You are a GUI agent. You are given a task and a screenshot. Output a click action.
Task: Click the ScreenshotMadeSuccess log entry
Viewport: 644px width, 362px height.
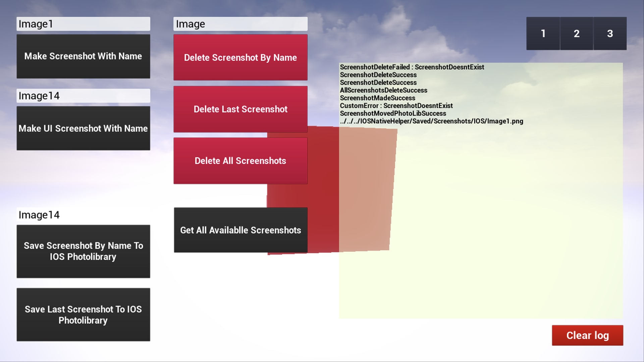pyautogui.click(x=377, y=98)
